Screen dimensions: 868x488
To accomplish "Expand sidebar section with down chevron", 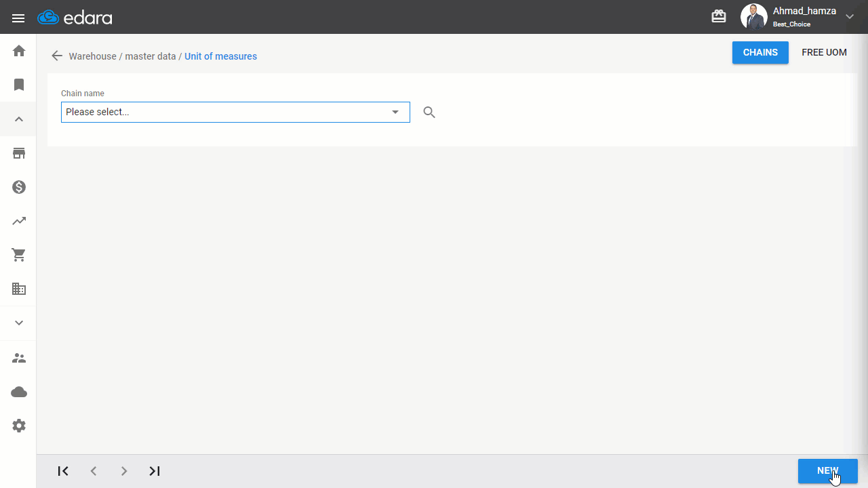I will (19, 323).
